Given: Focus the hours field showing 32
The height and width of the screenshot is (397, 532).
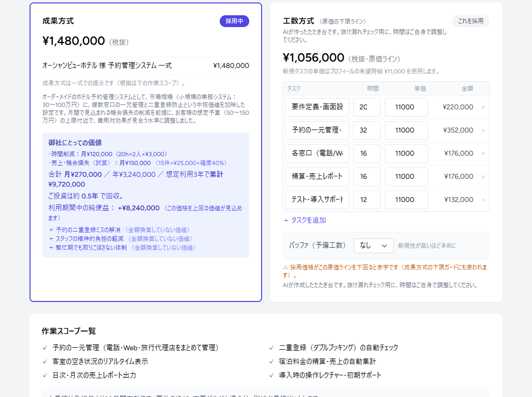Looking at the screenshot, I should tap(367, 131).
